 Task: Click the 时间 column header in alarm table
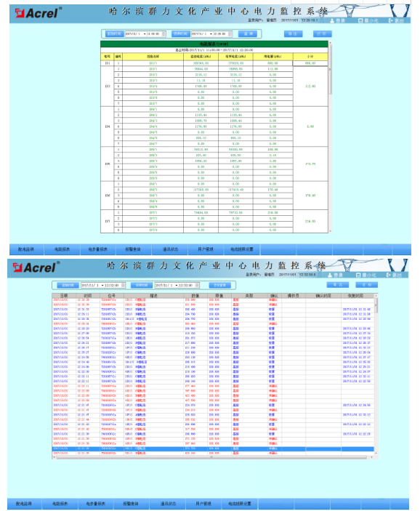coord(88,296)
